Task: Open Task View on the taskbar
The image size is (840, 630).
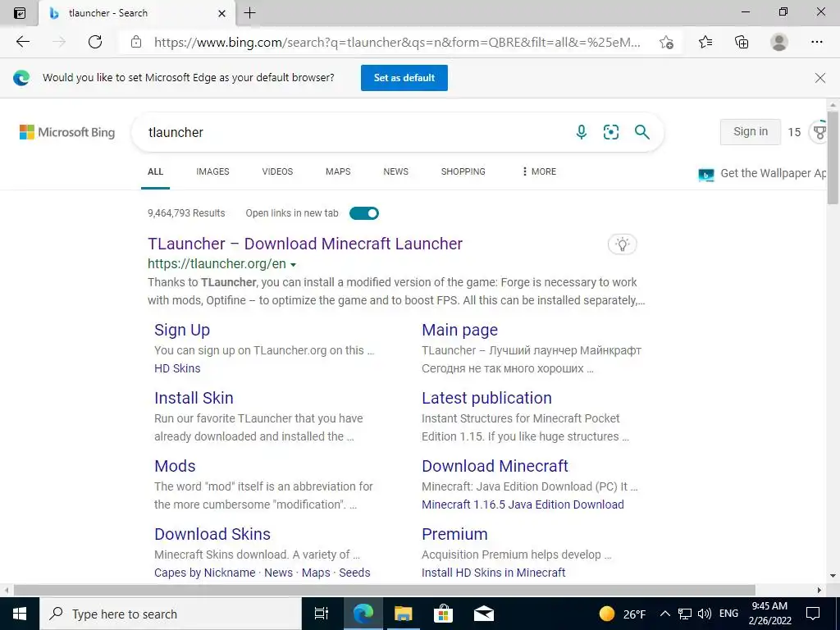Action: tap(322, 614)
